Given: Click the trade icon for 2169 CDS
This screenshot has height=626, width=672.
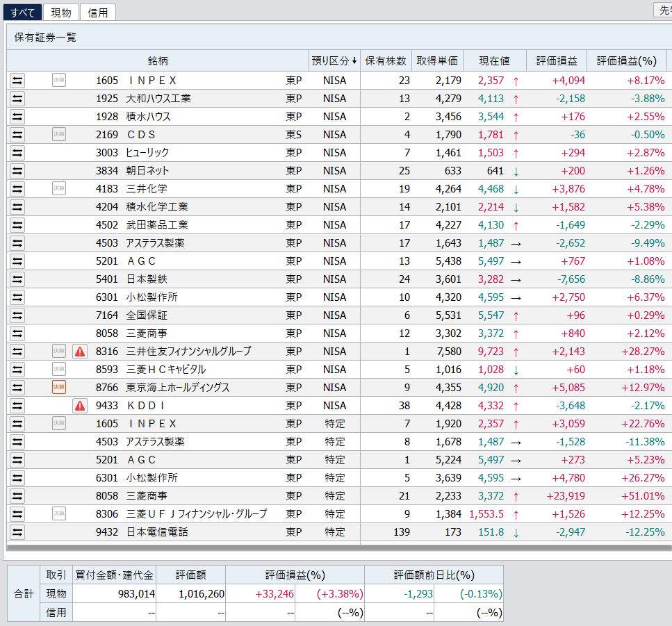Looking at the screenshot, I should pos(17,135).
